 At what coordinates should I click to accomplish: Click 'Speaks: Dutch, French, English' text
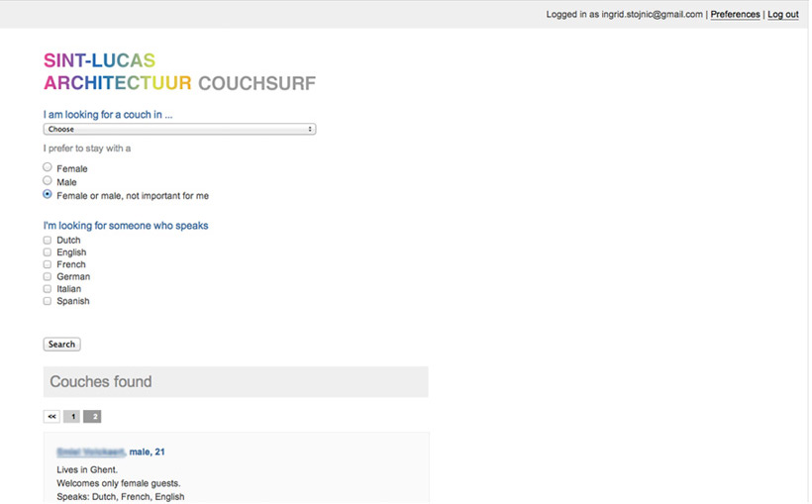(121, 497)
